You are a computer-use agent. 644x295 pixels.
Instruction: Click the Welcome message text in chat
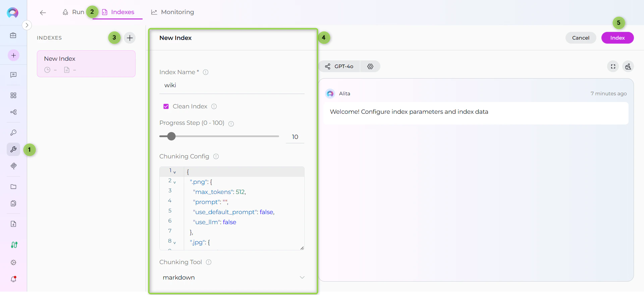click(x=409, y=112)
